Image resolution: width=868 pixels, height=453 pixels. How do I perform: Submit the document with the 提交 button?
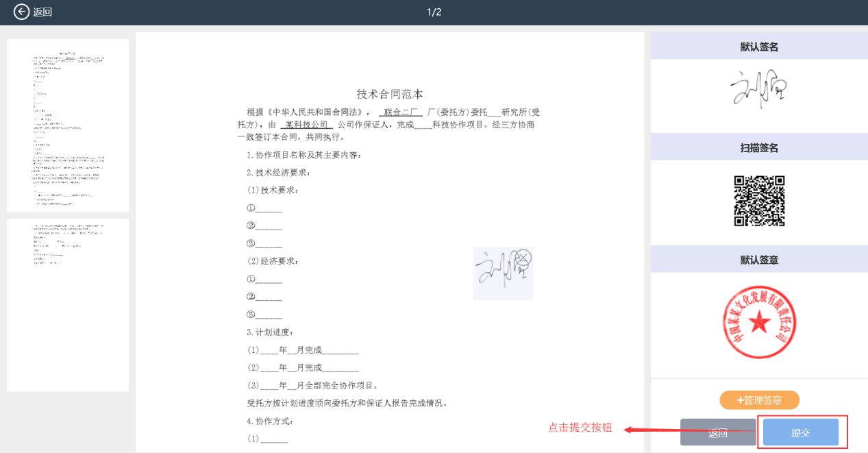pyautogui.click(x=801, y=432)
